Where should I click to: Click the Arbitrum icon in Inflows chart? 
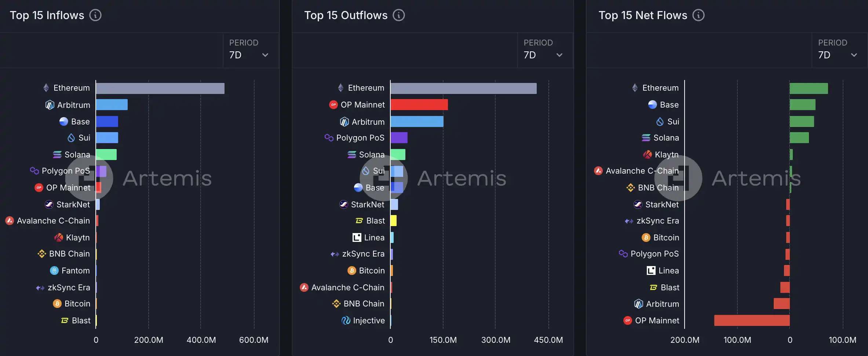50,105
